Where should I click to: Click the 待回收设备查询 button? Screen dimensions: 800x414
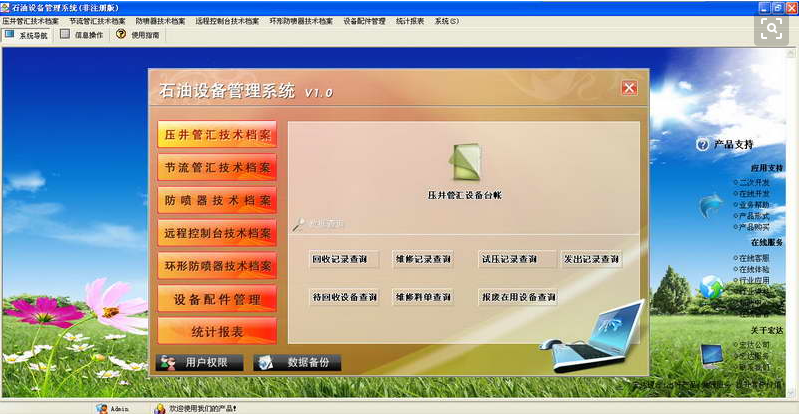point(344,297)
